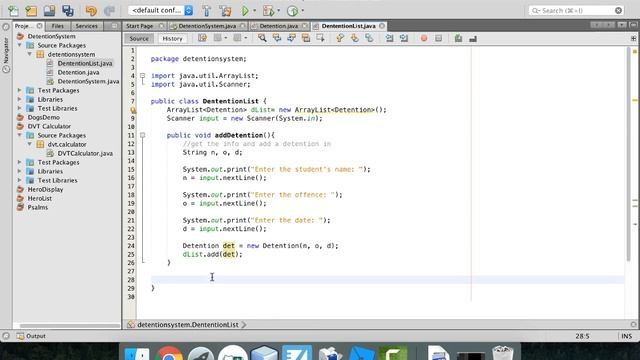Clear the search field with X button

[x=618, y=11]
